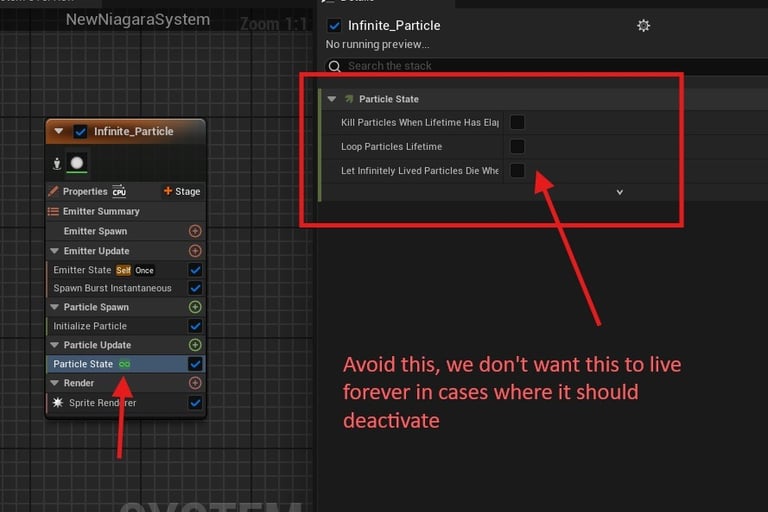Image resolution: width=768 pixels, height=512 pixels.
Task: Disable the Emitter State module checkbox
Action: point(195,270)
